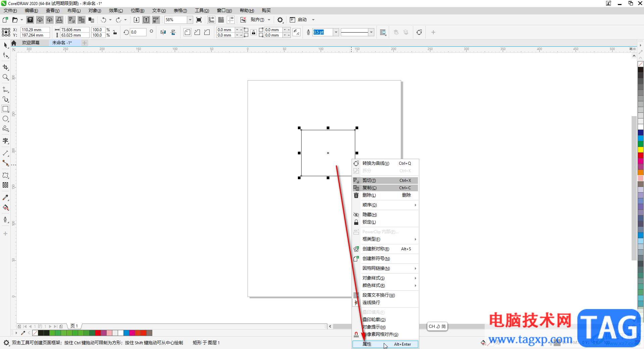The image size is (644, 349).
Task: Select the Eyedropper tool
Action: pos(5,197)
